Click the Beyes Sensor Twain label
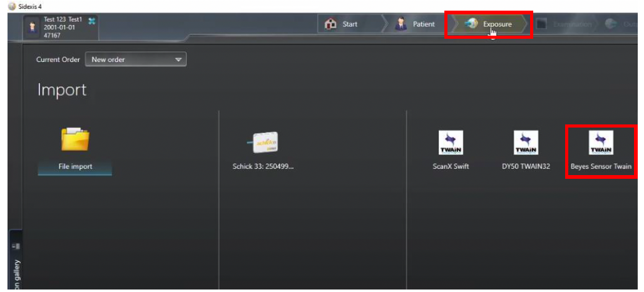 (601, 167)
